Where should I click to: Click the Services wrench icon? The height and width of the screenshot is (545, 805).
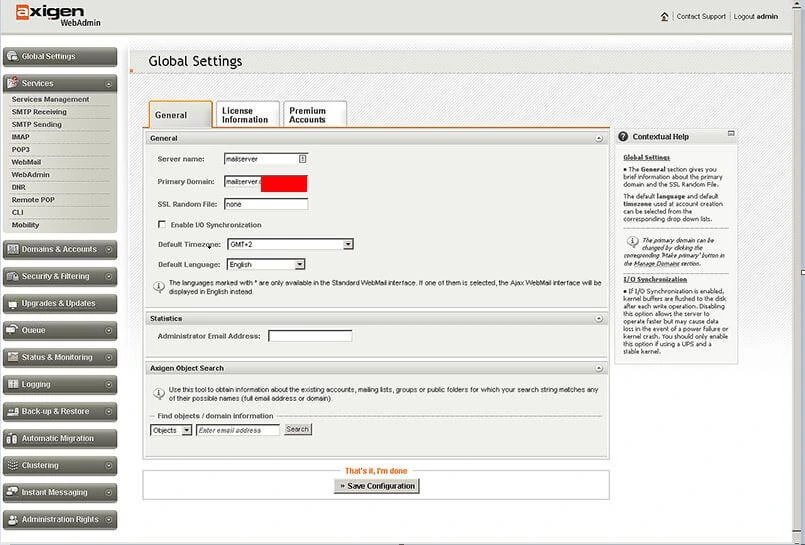[13, 83]
